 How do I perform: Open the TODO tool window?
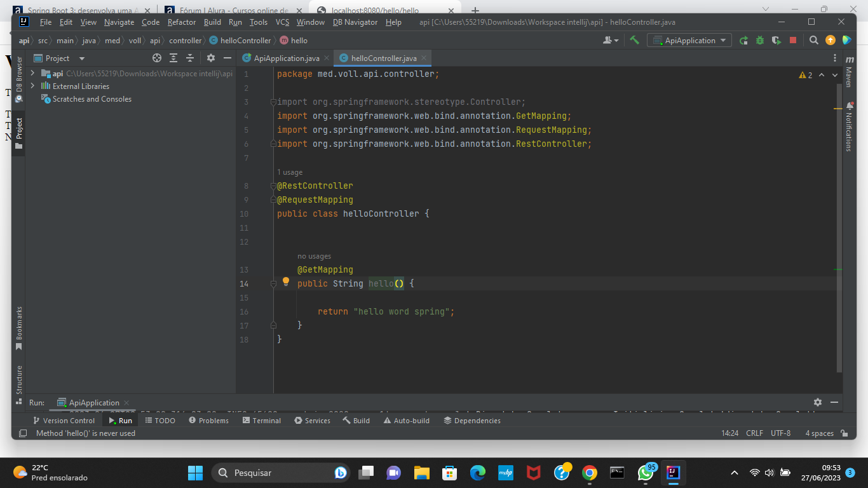pyautogui.click(x=160, y=421)
